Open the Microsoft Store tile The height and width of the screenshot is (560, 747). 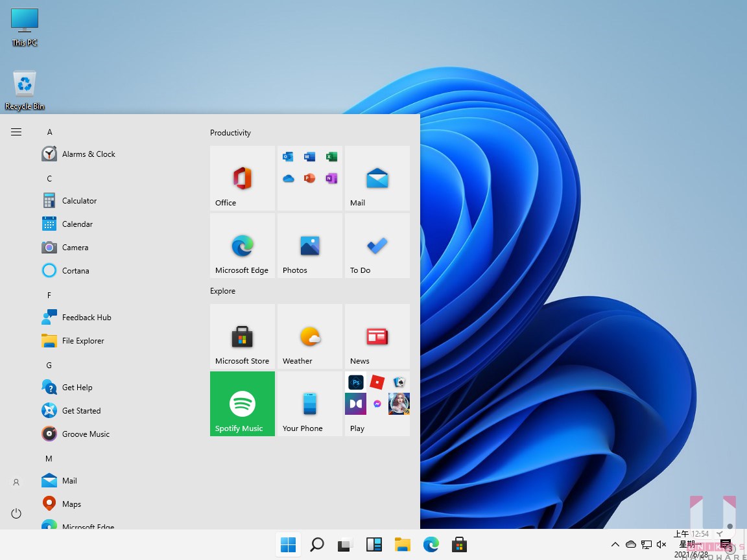click(x=243, y=336)
